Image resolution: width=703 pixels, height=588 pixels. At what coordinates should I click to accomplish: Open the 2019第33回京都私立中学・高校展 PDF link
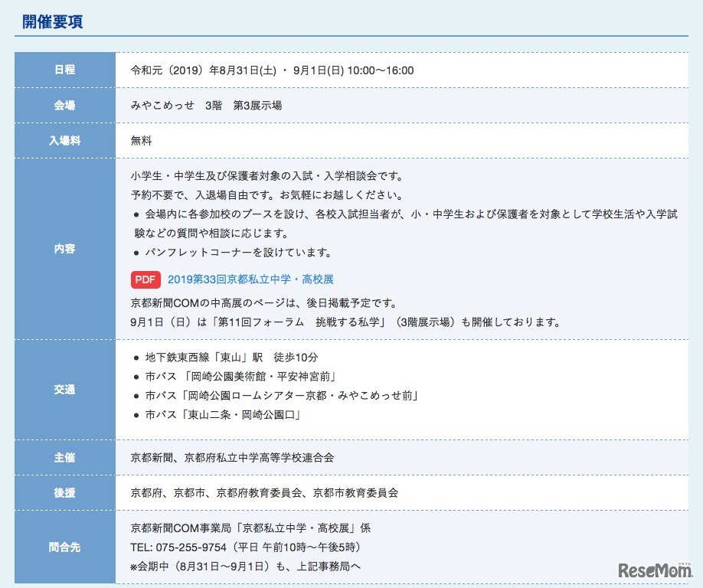[250, 279]
